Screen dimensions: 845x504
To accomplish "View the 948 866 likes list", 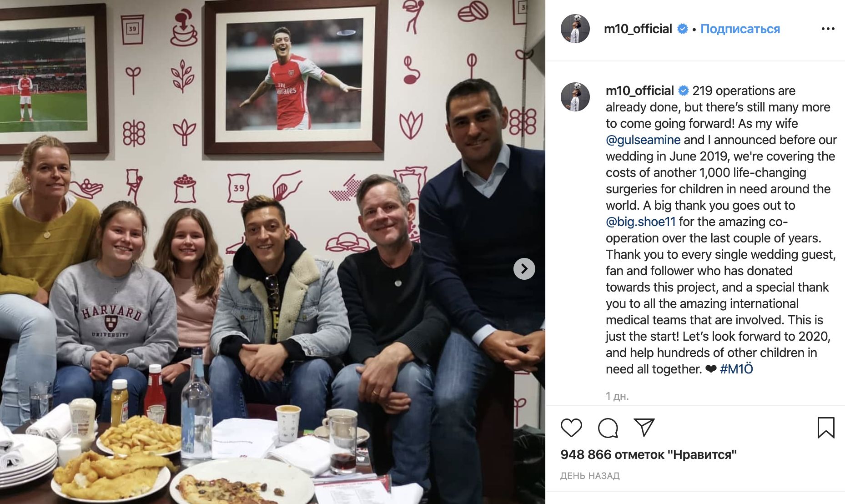I will [649, 454].
